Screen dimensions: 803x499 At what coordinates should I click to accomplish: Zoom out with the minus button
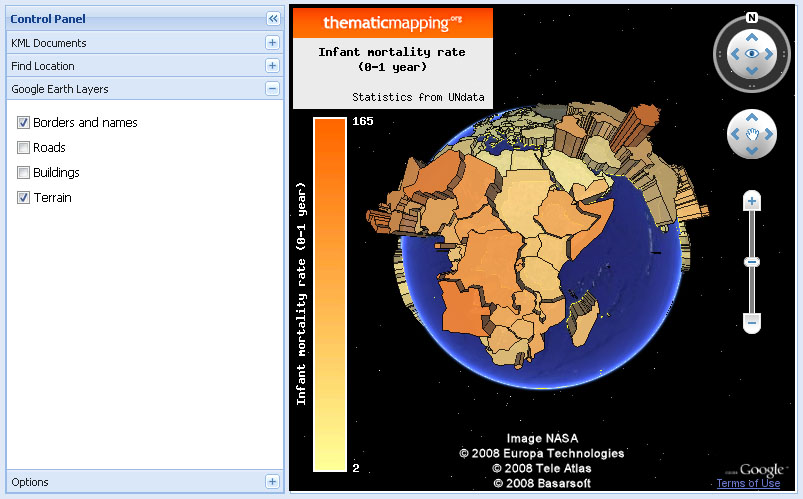(x=752, y=322)
